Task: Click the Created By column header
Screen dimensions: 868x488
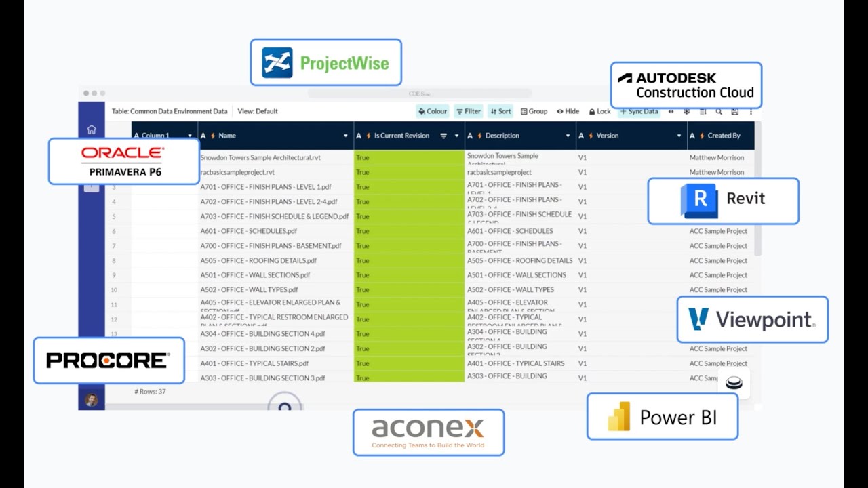Action: tap(720, 136)
